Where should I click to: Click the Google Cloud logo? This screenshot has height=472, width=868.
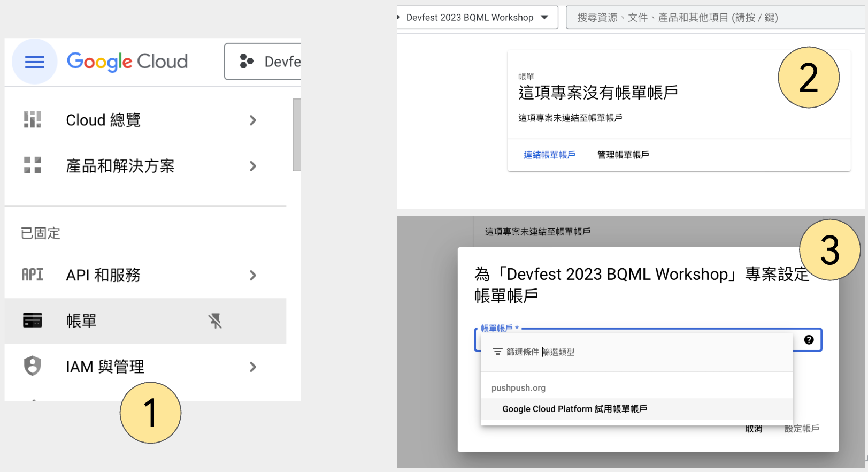(127, 62)
